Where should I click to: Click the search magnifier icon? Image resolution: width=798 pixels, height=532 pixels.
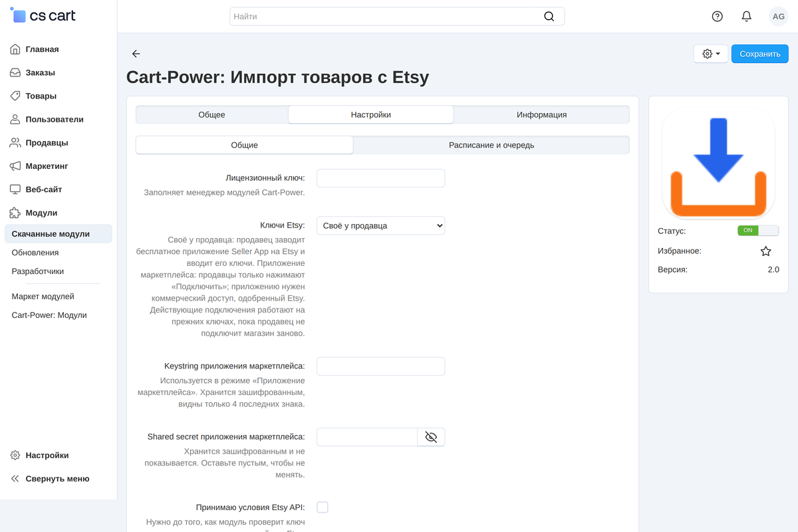coord(549,17)
